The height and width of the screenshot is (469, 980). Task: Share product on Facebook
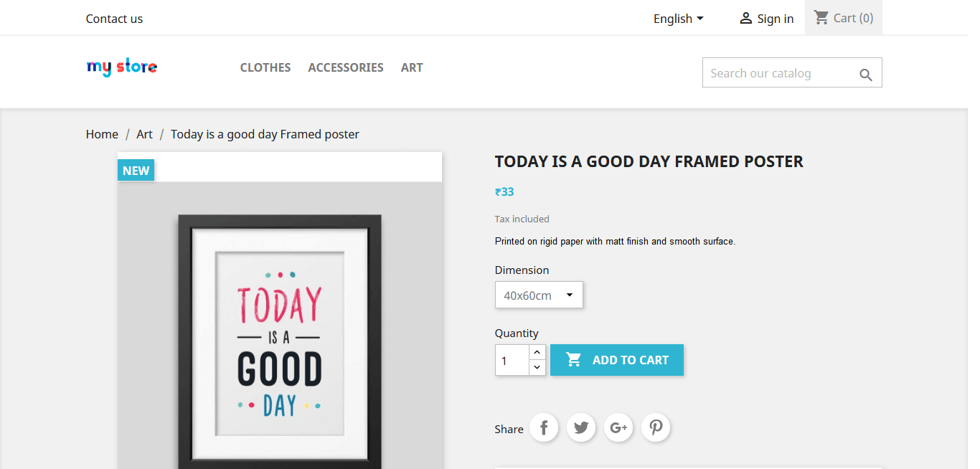coord(544,428)
